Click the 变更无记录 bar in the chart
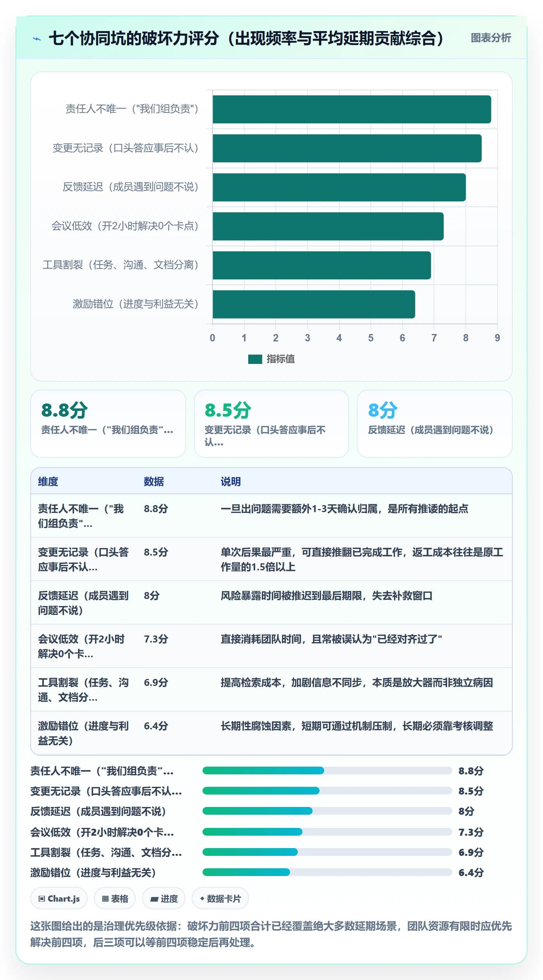Screen dimensions: 543x980 [347, 148]
